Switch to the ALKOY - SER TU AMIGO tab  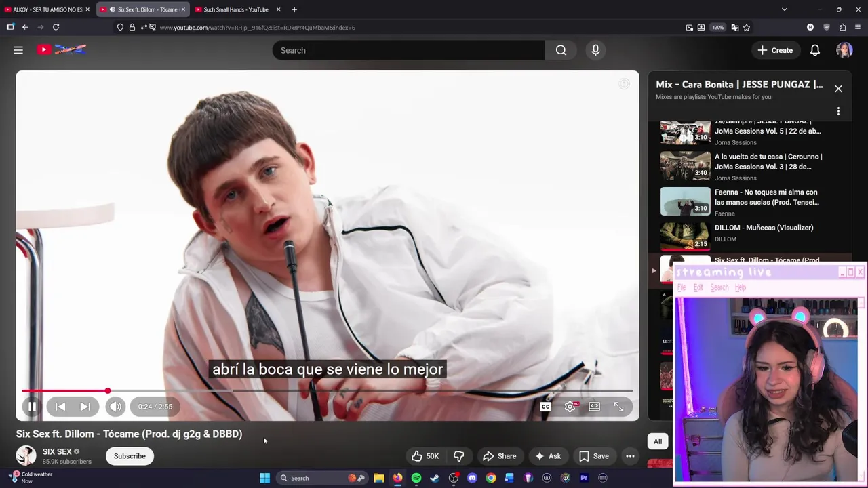pos(47,9)
